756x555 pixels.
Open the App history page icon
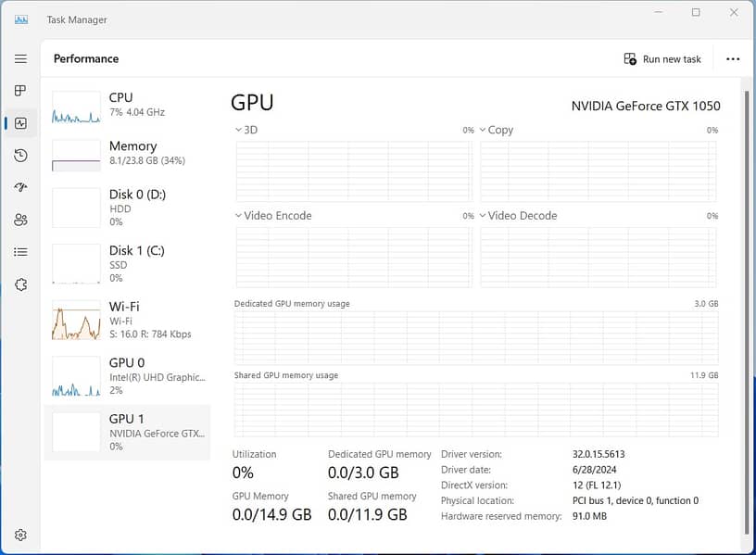click(x=20, y=156)
